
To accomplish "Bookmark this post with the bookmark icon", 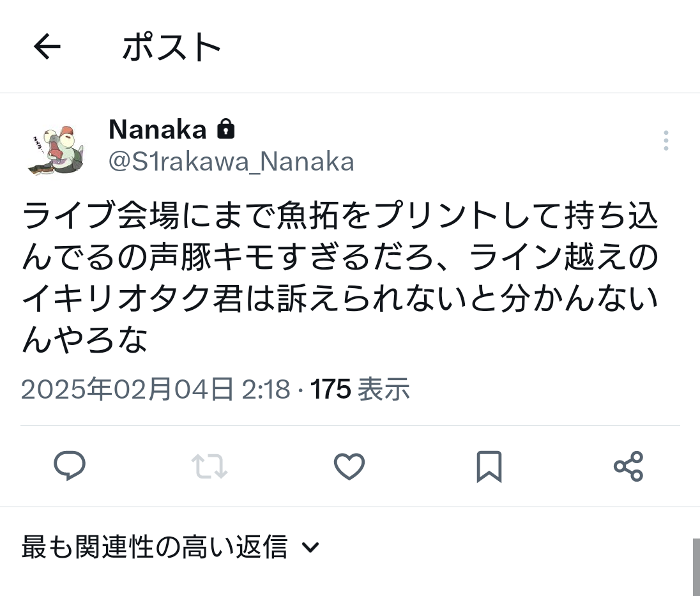I will point(489,466).
